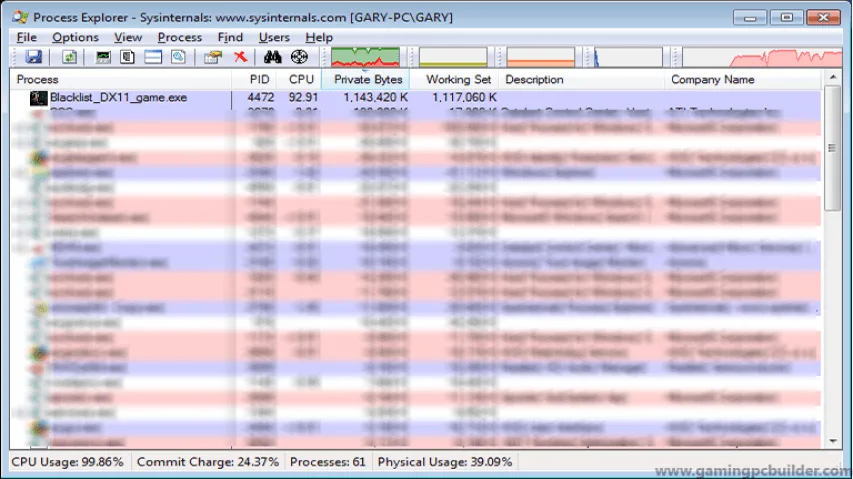Sort by the CPU column header
Viewport: 853px width, 479px height.
click(299, 79)
